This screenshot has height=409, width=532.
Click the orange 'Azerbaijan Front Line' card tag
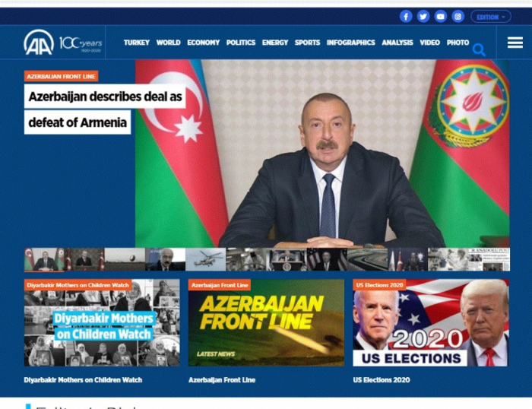[220, 285]
